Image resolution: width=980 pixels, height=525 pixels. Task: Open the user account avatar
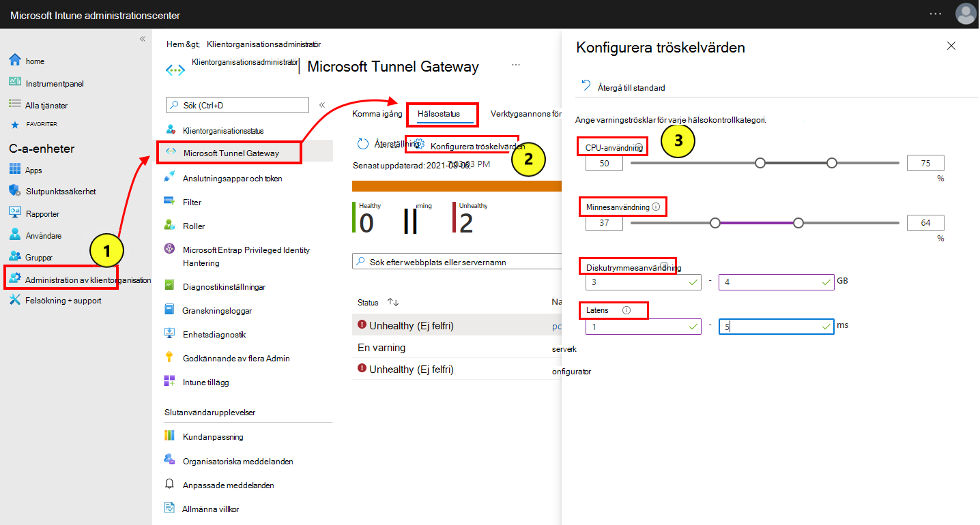[966, 14]
